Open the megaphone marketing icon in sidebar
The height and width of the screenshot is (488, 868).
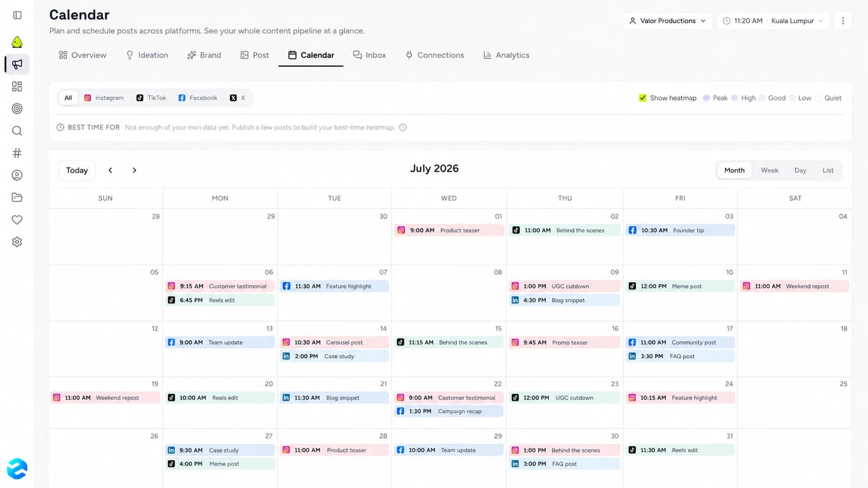[17, 64]
